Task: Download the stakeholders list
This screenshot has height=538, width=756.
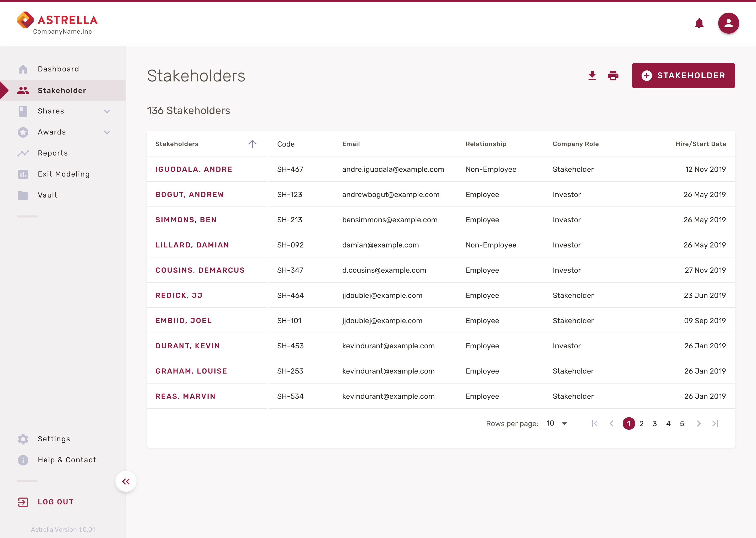Action: coord(592,76)
